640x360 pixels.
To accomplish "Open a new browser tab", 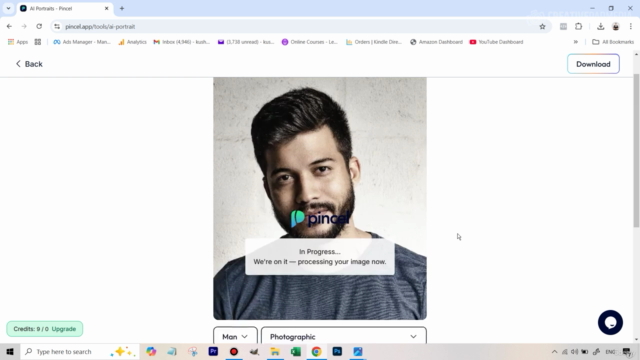I will 122,8.
